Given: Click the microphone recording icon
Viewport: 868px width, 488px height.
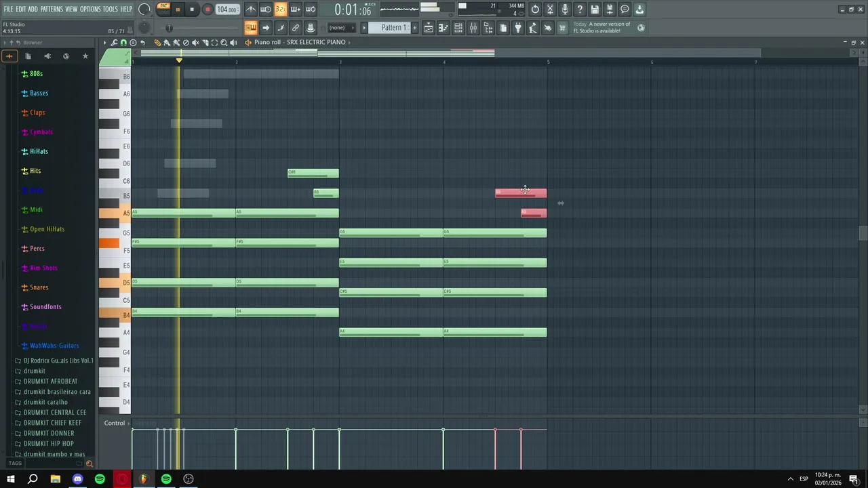Looking at the screenshot, I should tap(565, 9).
